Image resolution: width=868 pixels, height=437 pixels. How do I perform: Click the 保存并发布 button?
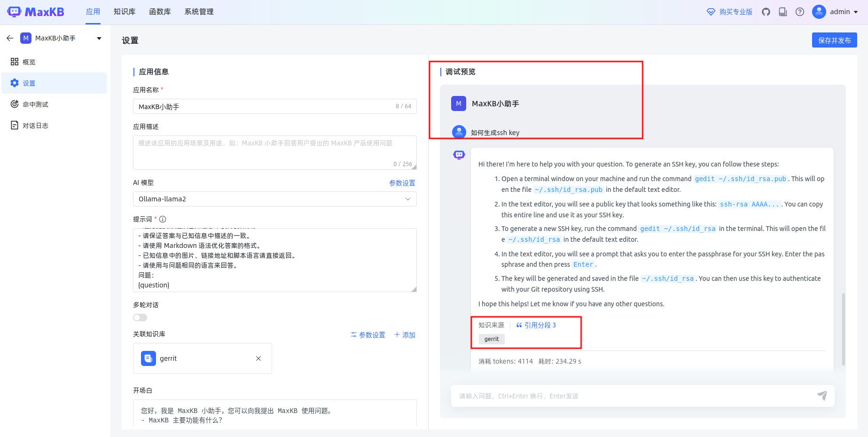[835, 40]
